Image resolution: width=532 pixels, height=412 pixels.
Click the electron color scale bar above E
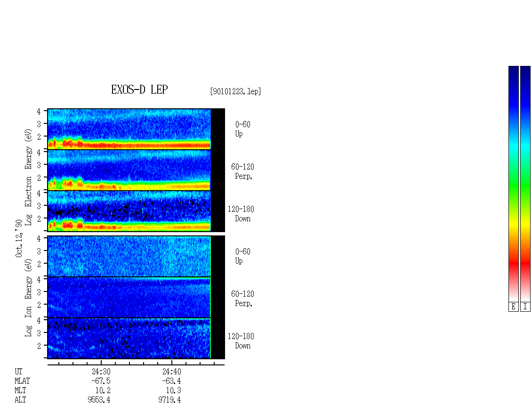(x=513, y=184)
